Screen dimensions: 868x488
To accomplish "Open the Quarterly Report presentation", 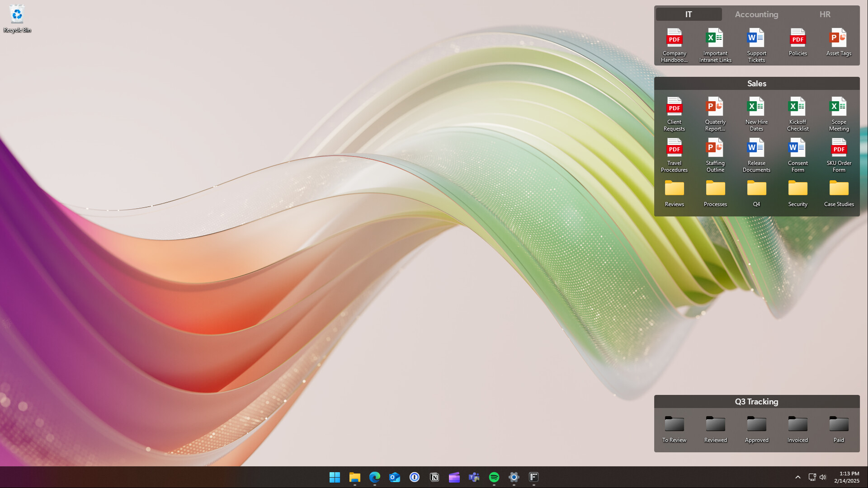I will [715, 108].
